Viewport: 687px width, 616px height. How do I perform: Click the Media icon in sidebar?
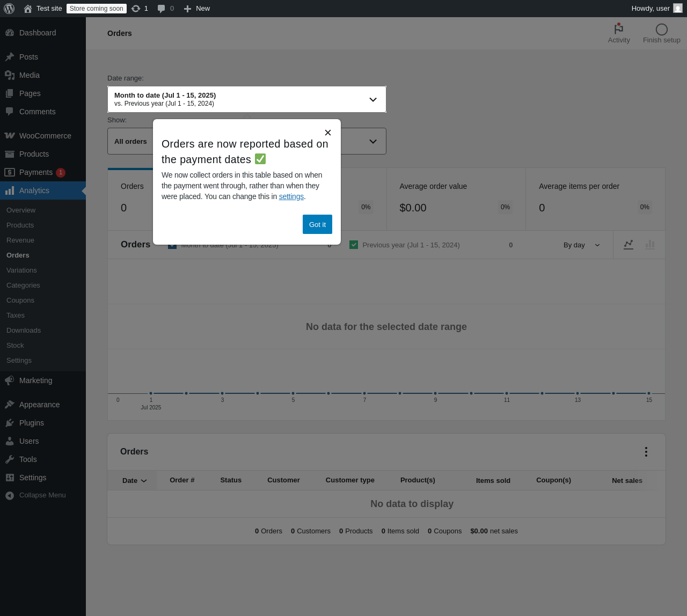coord(10,75)
